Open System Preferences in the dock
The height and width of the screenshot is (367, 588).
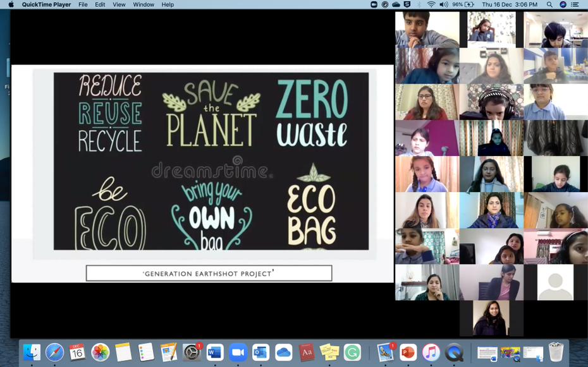pos(192,352)
